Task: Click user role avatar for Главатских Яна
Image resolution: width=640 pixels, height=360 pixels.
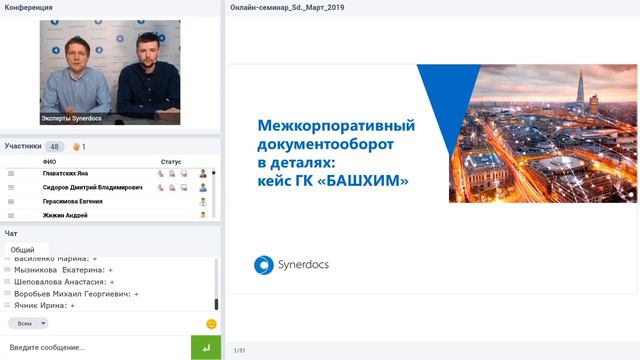Action: (203, 173)
